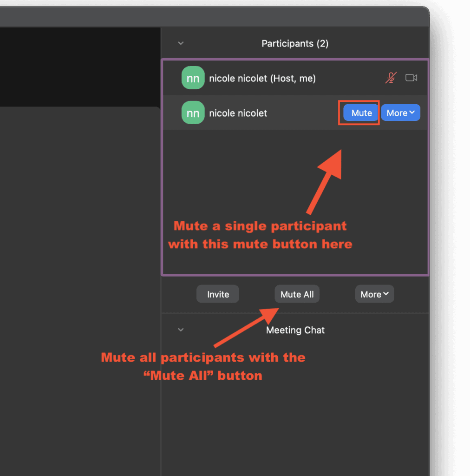Collapse the Participants panel chevron

(180, 43)
